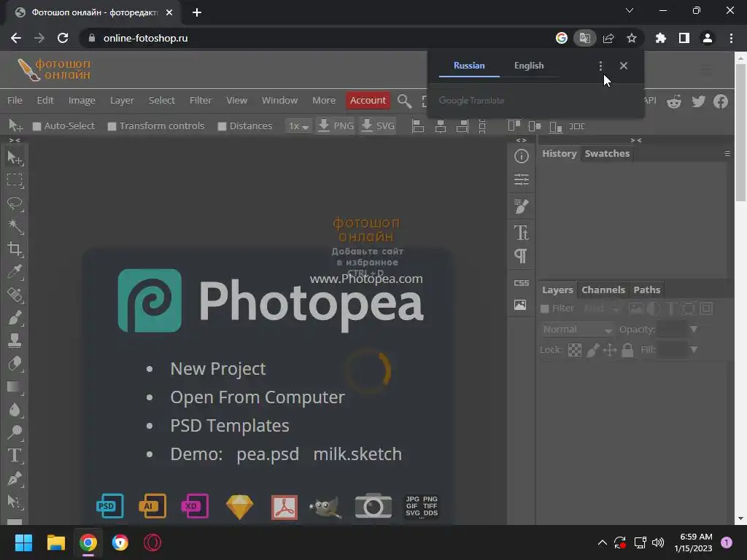
Task: Toggle lock all padlock icon
Action: [x=627, y=350]
